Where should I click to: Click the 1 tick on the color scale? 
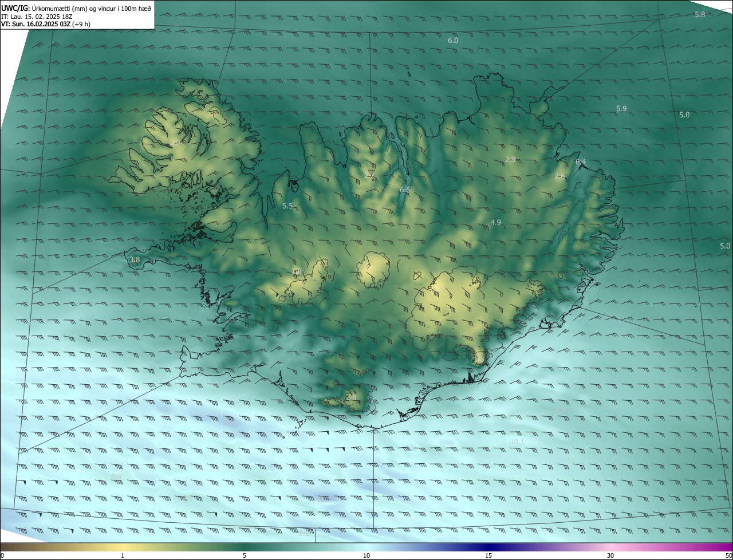pos(123,555)
